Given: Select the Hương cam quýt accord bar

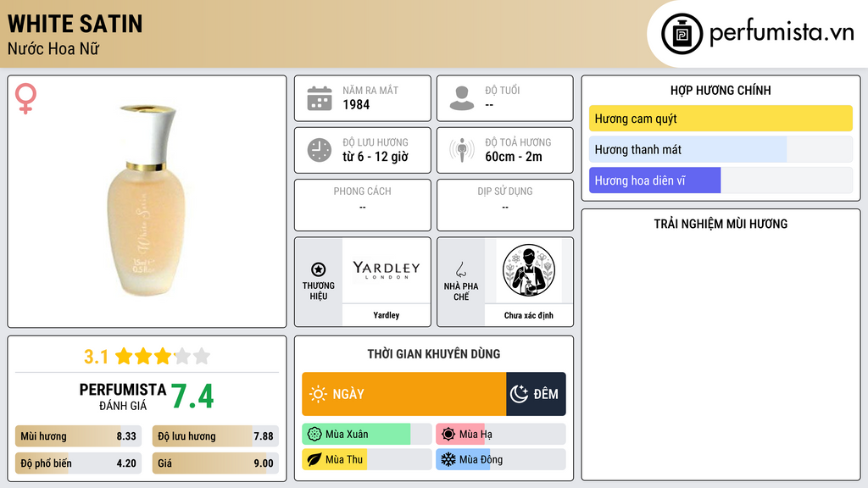Looking at the screenshot, I should (721, 119).
